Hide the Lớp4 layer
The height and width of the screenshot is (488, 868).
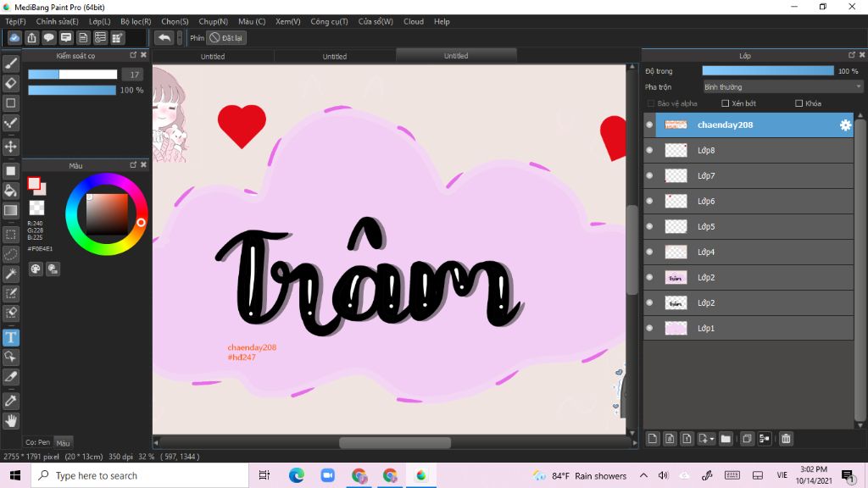click(x=649, y=252)
